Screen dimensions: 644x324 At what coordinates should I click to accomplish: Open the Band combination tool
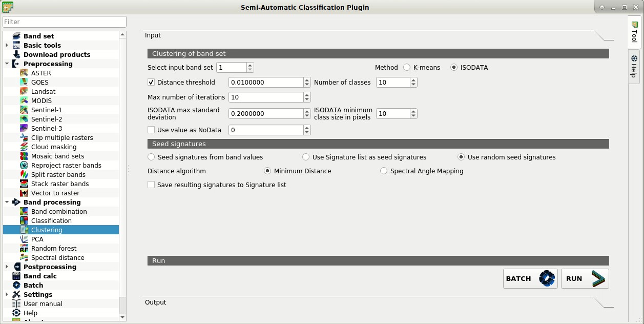(x=59, y=211)
